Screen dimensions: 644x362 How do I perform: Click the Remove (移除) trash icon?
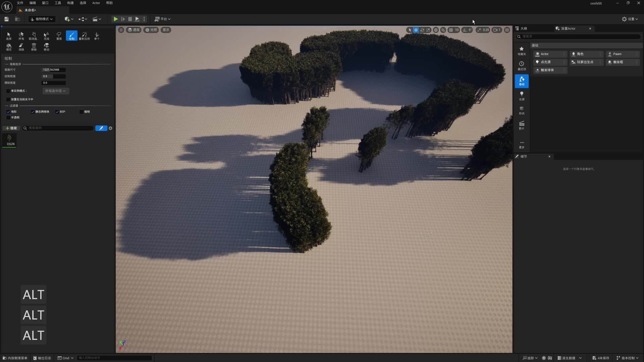pos(34,47)
